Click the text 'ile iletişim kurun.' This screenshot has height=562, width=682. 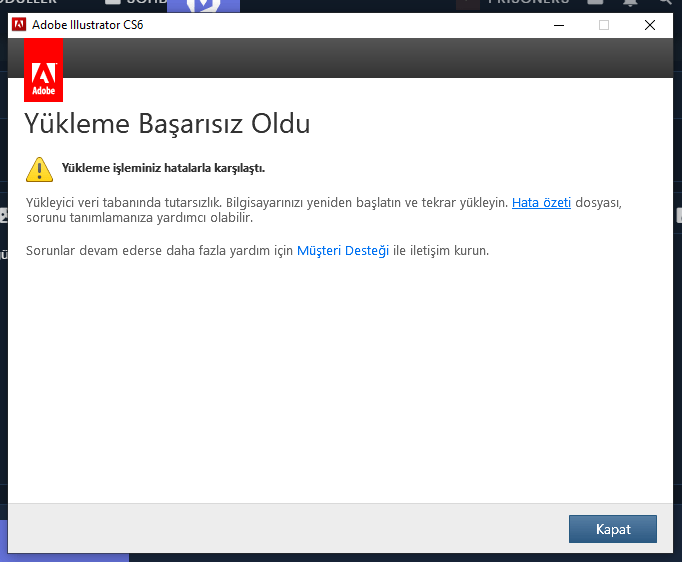(x=441, y=251)
